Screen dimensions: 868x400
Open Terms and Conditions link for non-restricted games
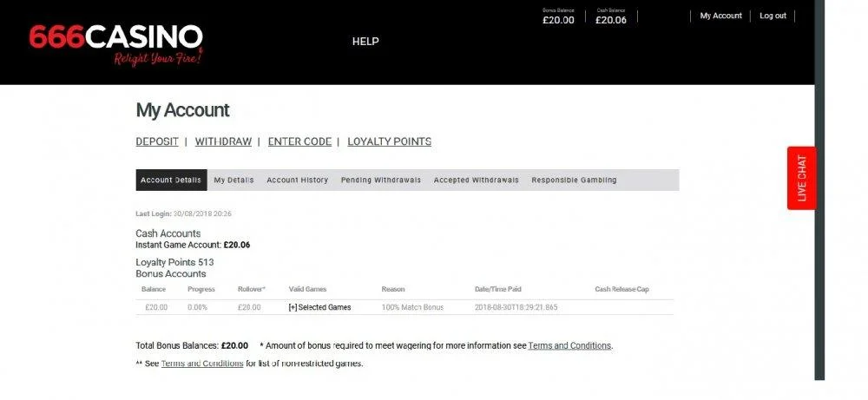click(x=202, y=364)
